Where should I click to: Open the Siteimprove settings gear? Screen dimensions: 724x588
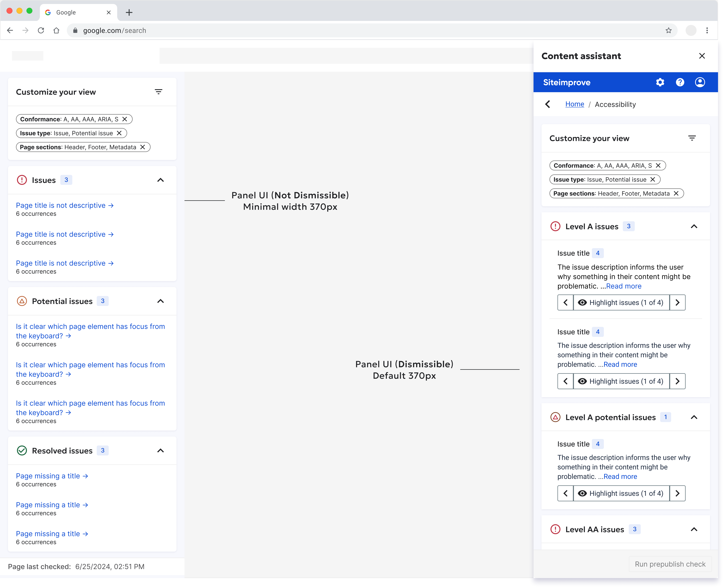[660, 82]
